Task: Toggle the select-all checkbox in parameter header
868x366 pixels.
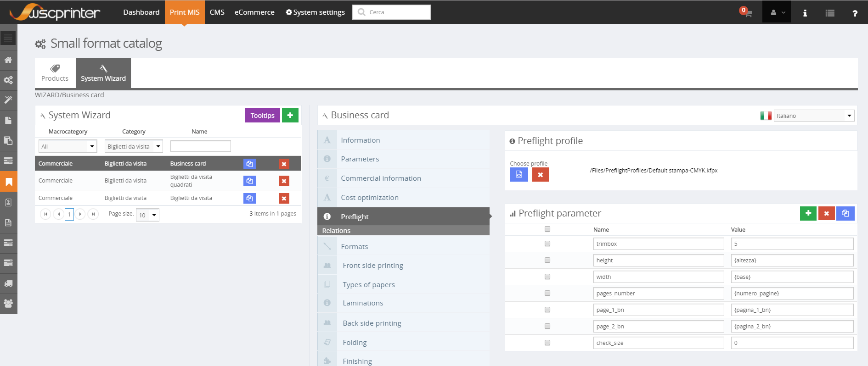Action: pos(547,229)
